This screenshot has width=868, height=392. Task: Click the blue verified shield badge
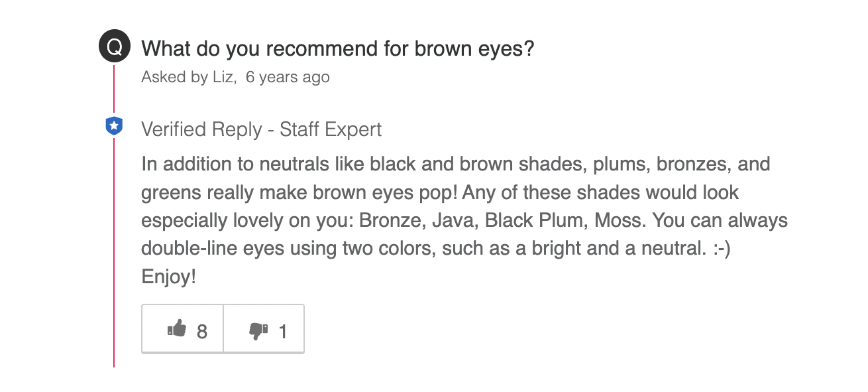tap(114, 125)
